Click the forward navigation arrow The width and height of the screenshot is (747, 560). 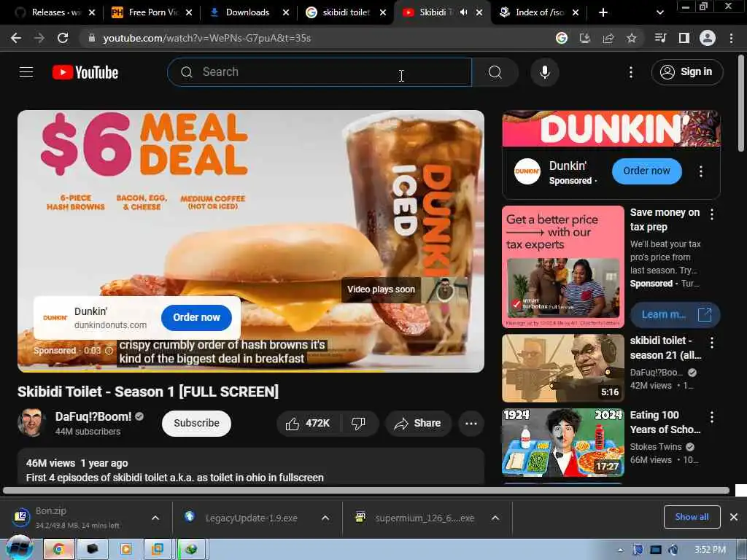point(39,38)
